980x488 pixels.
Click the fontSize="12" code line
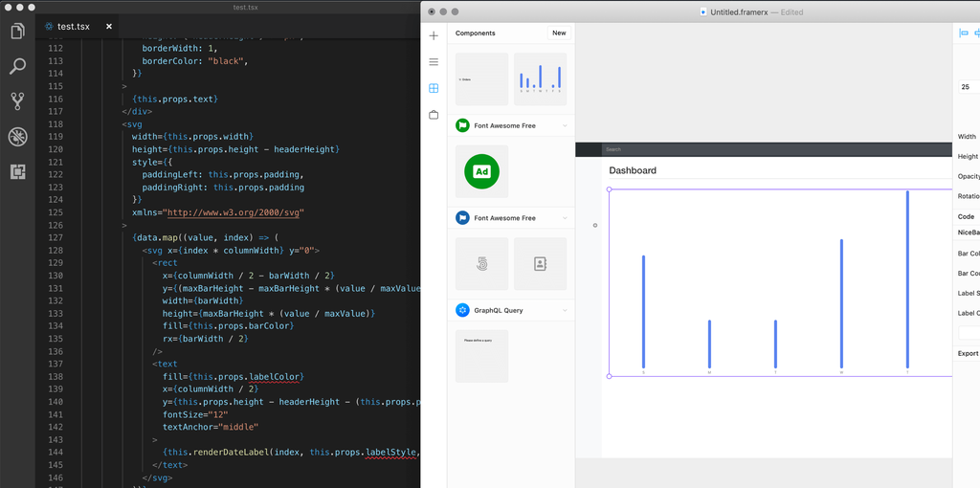click(195, 414)
